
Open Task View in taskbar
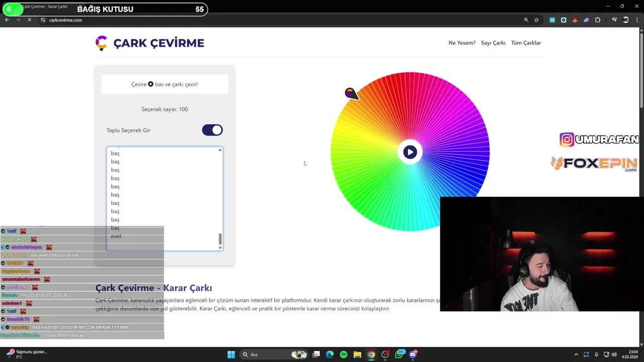pos(316,354)
